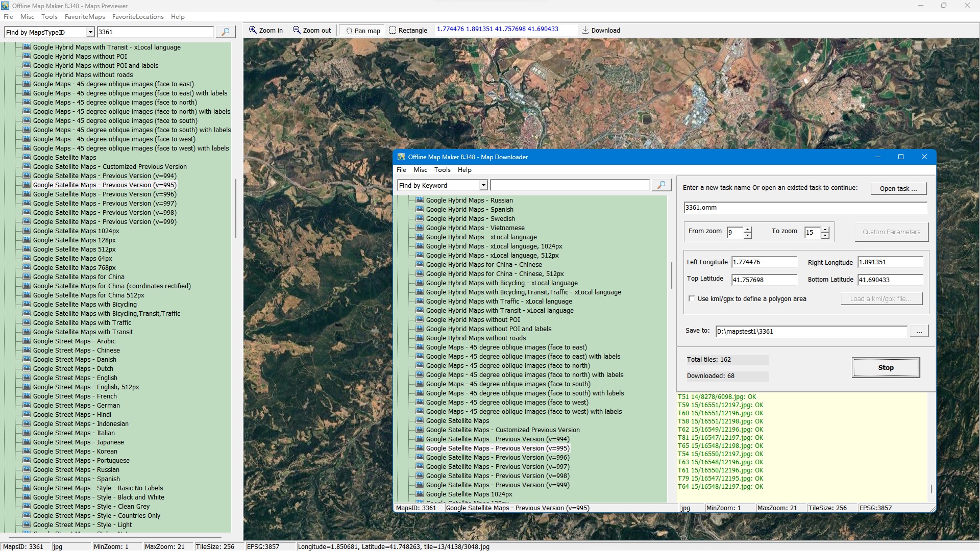Click the Zoom in magnifier tool

pos(265,31)
